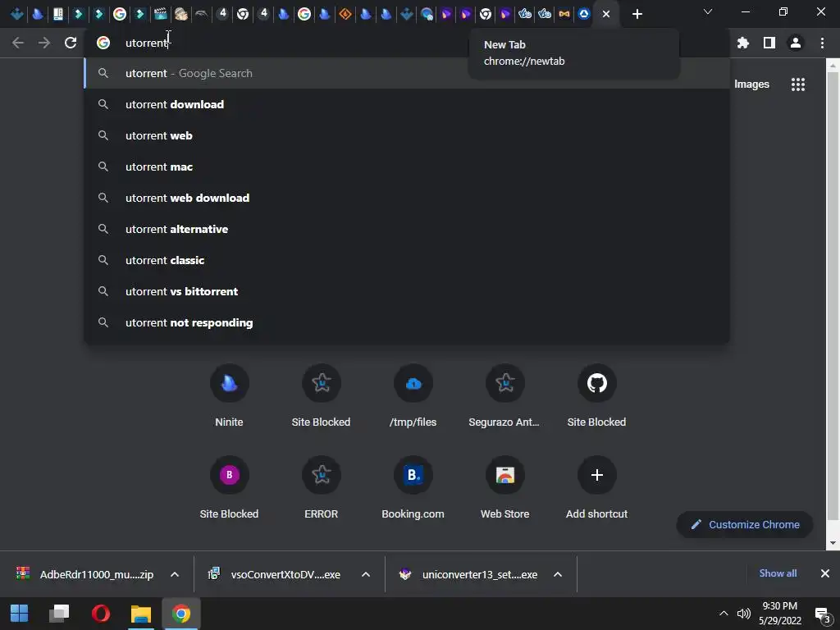Open the notification center icon

coord(822,614)
